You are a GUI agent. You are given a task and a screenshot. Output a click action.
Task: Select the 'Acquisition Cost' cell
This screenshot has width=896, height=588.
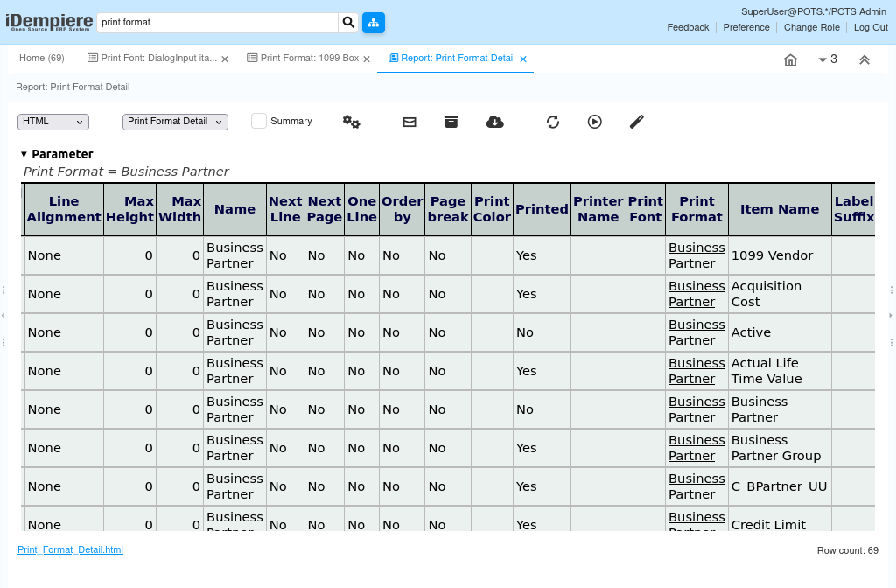(x=780, y=294)
